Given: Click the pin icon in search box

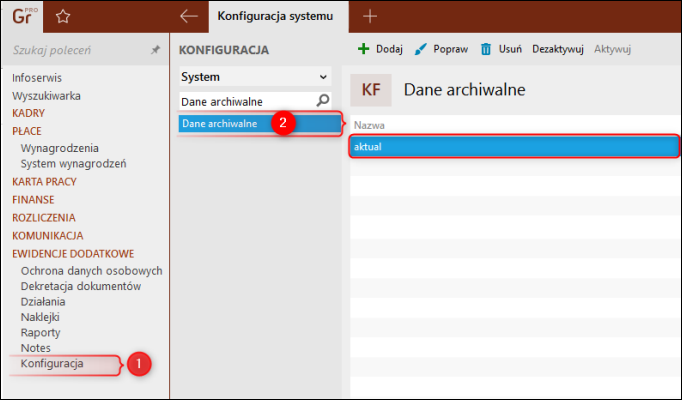Looking at the screenshot, I should click(155, 50).
